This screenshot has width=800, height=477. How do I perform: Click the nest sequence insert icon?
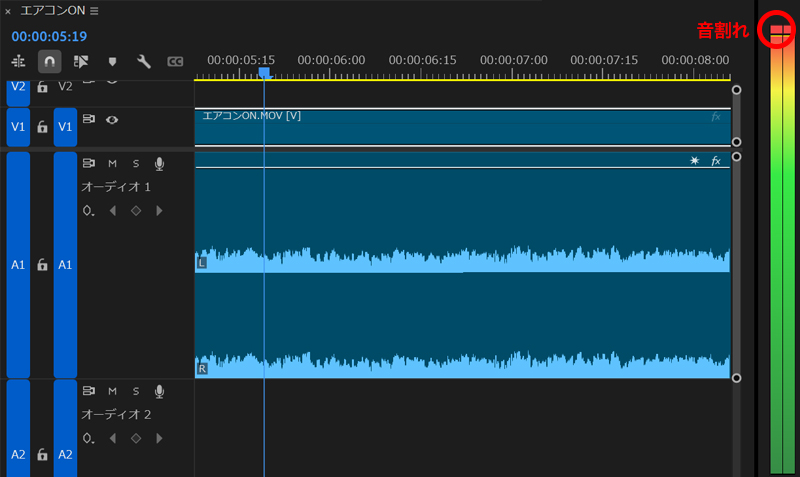[17, 62]
